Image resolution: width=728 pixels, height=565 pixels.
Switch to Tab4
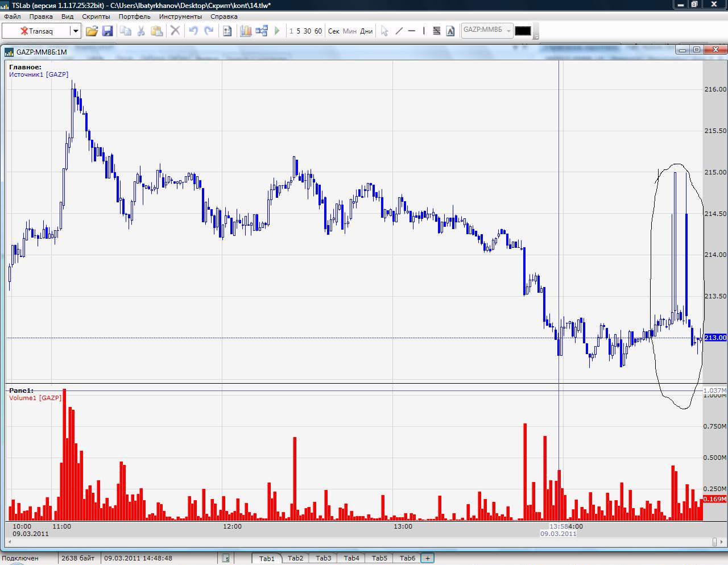(x=351, y=558)
